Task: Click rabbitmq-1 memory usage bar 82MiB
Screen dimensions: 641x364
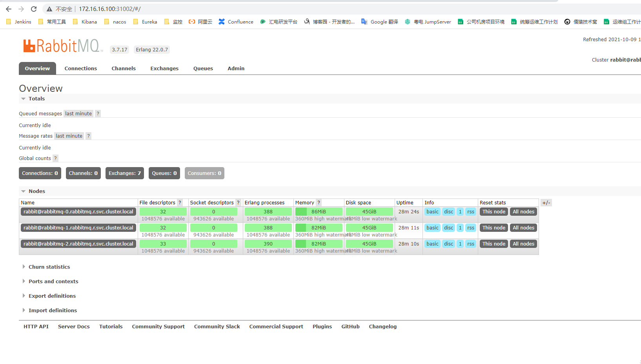Action: 319,228
